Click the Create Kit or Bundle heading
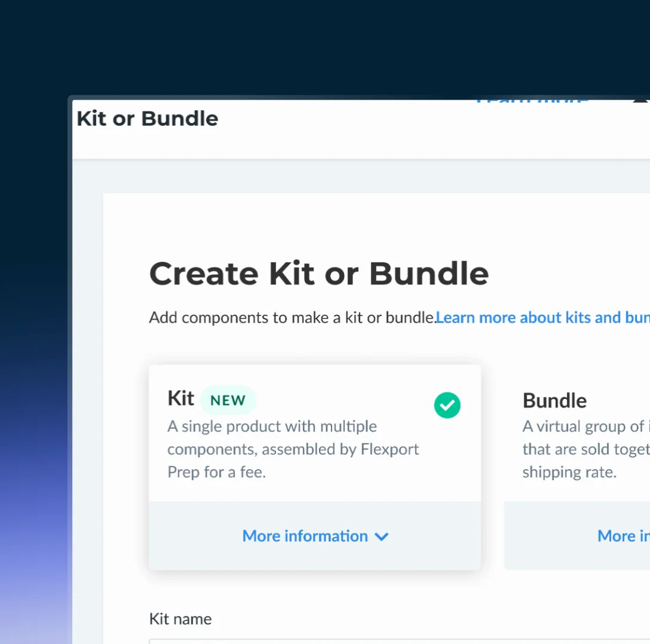Image resolution: width=650 pixels, height=644 pixels. click(319, 274)
